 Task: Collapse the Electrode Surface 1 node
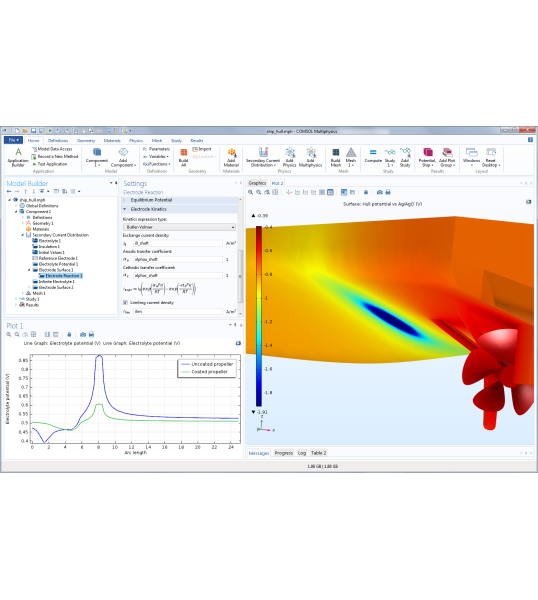(29, 270)
